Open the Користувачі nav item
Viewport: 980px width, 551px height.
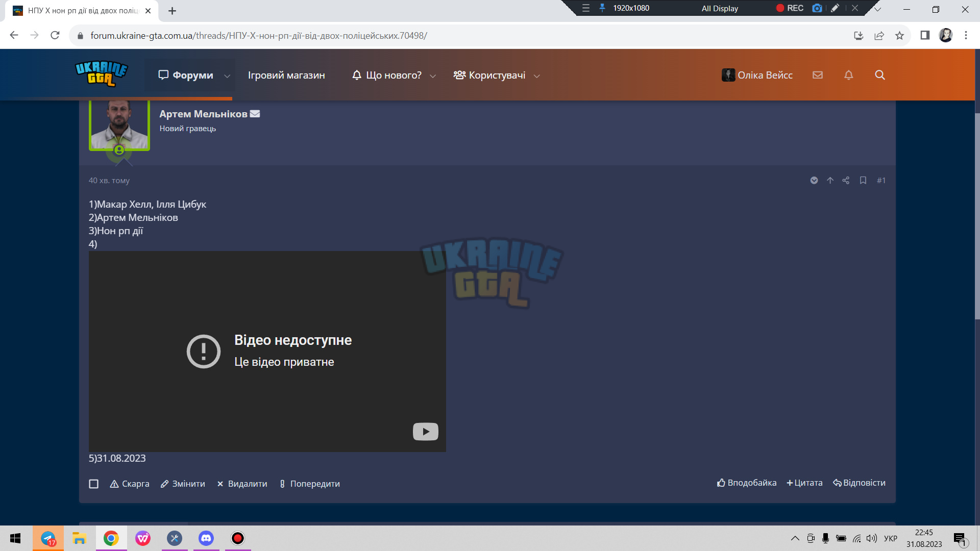[489, 75]
